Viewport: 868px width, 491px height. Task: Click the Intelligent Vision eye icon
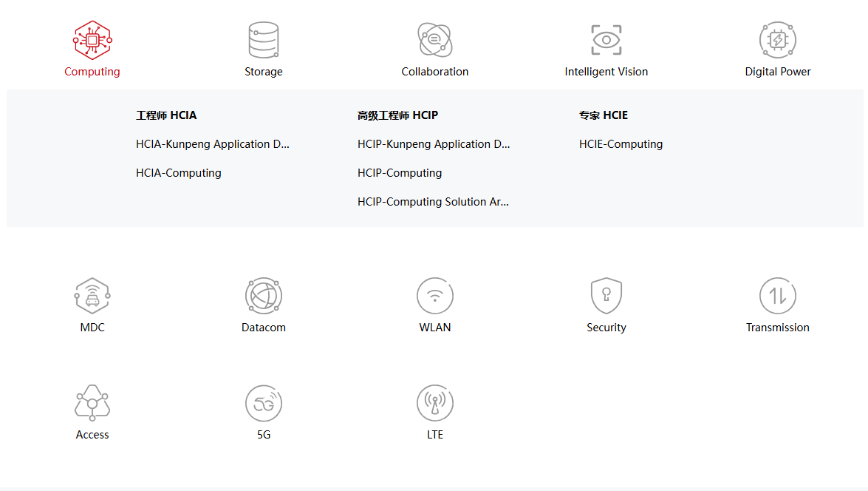coord(606,40)
